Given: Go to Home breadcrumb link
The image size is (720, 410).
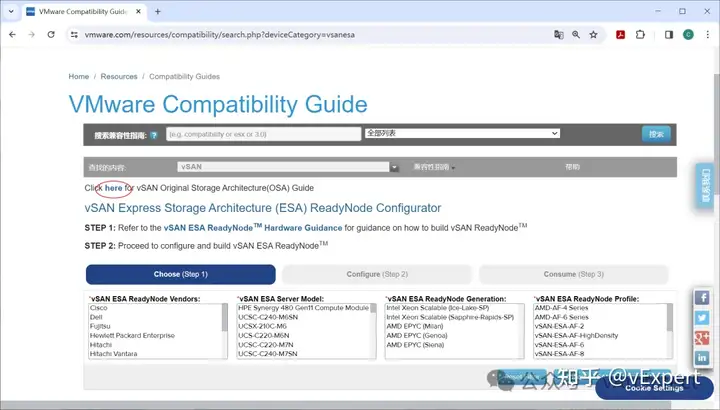Looking at the screenshot, I should click(79, 76).
